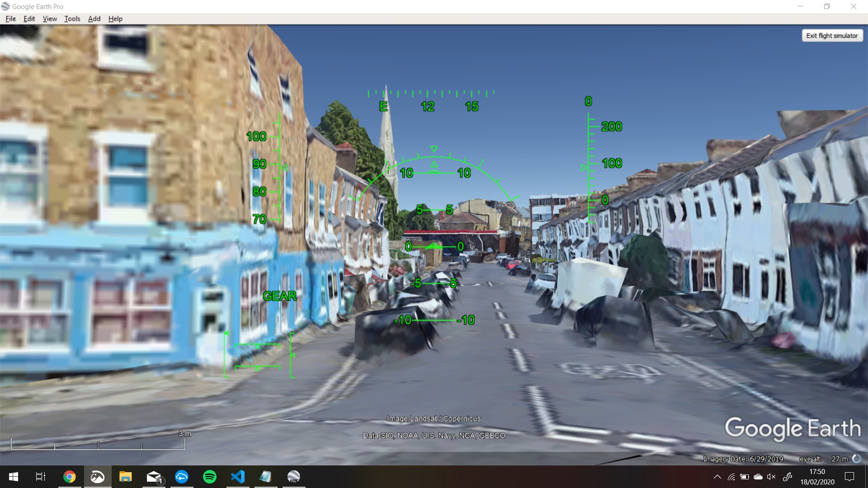Expand hidden system tray icons chevron
Viewport: 868px width, 488px height.
point(717,477)
